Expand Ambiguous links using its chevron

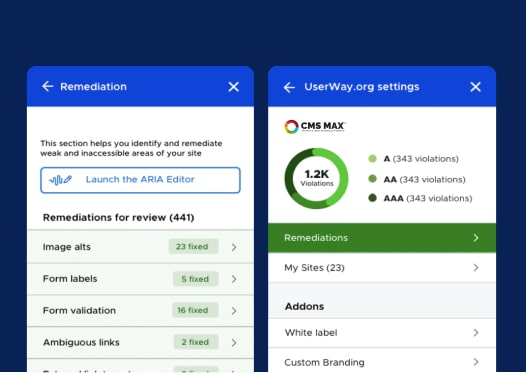[234, 342]
